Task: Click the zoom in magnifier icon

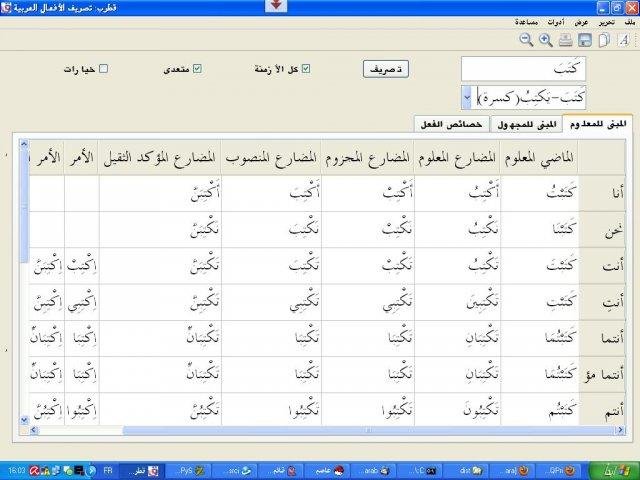Action: [x=546, y=40]
